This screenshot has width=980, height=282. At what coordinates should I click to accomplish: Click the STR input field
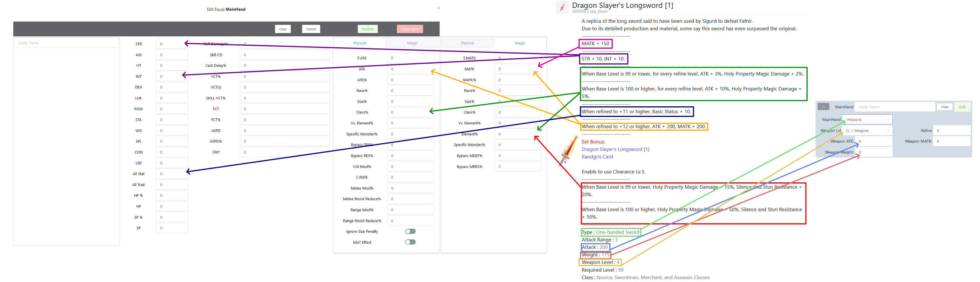point(171,44)
